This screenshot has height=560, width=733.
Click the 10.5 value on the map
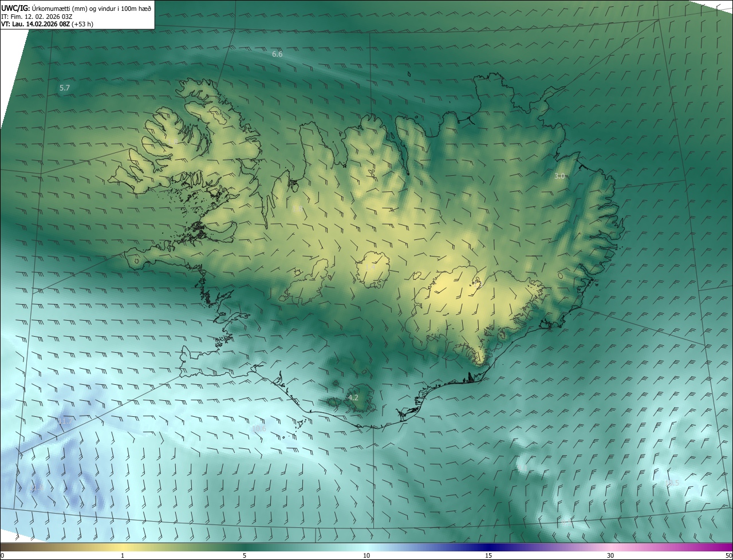(x=672, y=483)
